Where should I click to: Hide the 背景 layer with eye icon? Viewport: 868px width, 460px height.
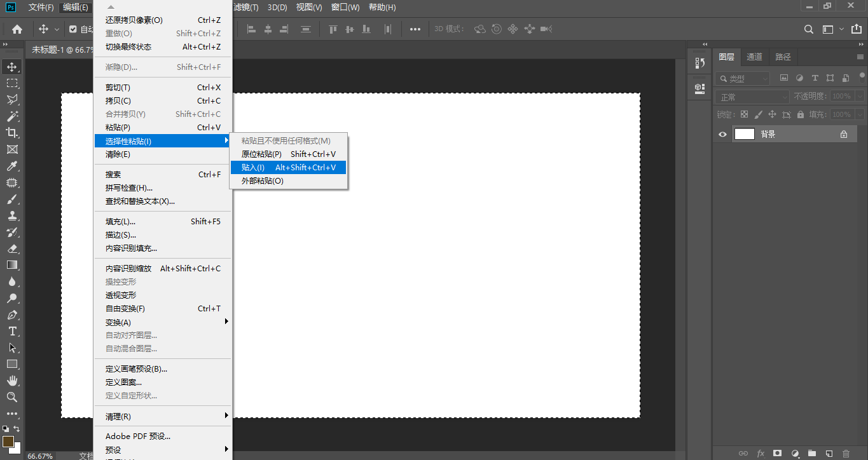tap(722, 134)
